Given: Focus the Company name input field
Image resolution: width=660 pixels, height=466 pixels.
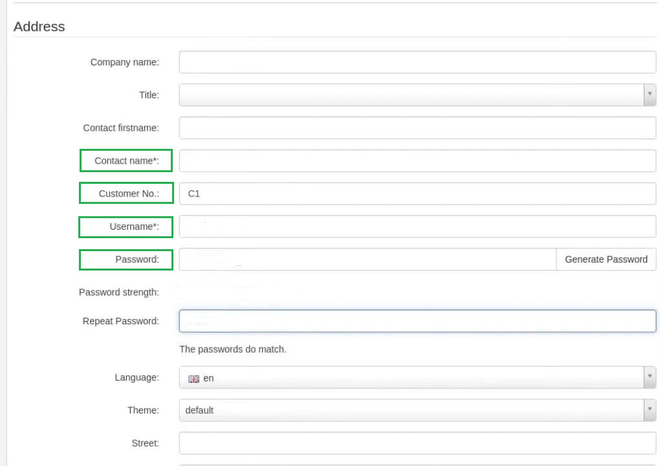Looking at the screenshot, I should [417, 62].
